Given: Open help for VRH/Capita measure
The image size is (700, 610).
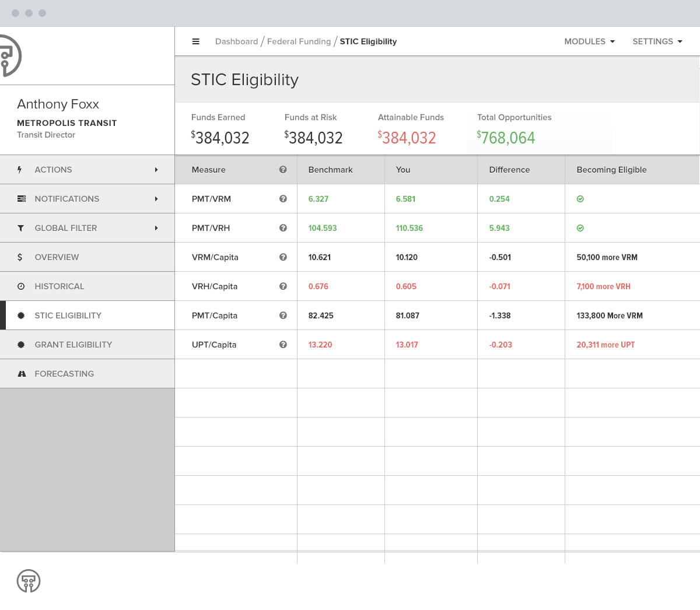Looking at the screenshot, I should (283, 286).
